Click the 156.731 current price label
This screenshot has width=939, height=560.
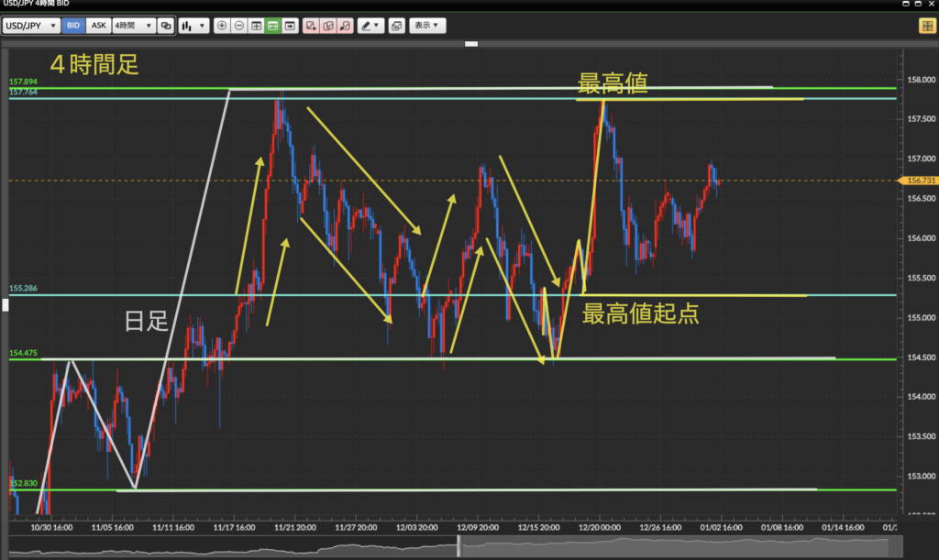(920, 181)
